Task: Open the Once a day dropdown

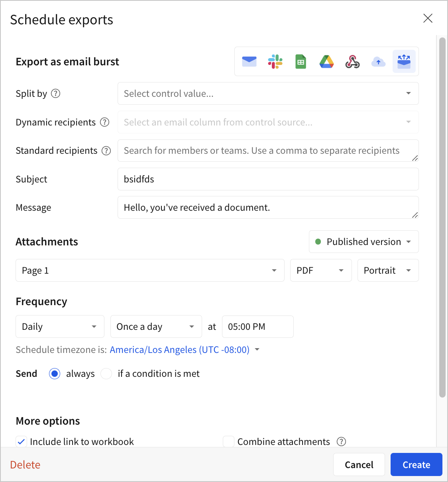Action: [156, 327]
